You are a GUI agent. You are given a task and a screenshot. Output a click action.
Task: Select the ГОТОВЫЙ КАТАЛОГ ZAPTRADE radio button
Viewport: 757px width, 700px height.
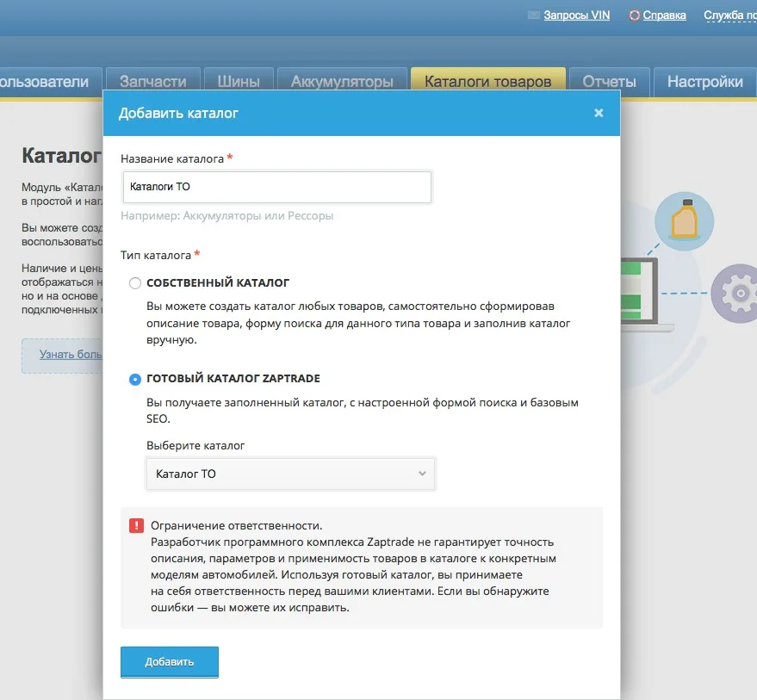[x=134, y=379]
